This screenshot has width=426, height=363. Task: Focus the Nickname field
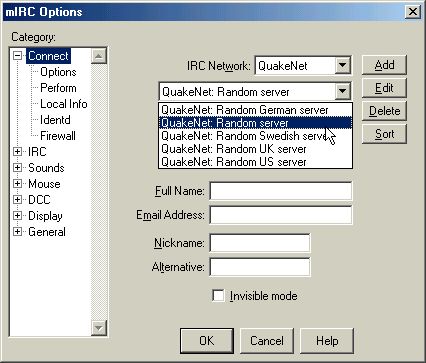pos(260,243)
